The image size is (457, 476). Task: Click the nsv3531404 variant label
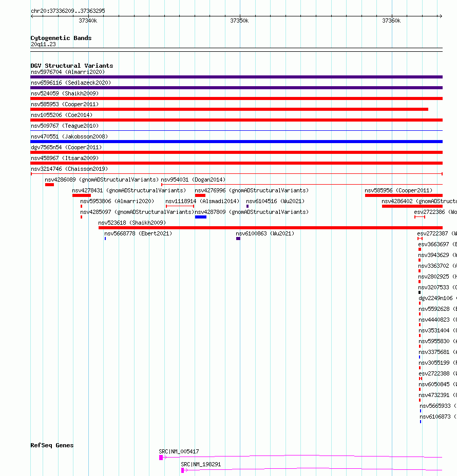pos(438,331)
